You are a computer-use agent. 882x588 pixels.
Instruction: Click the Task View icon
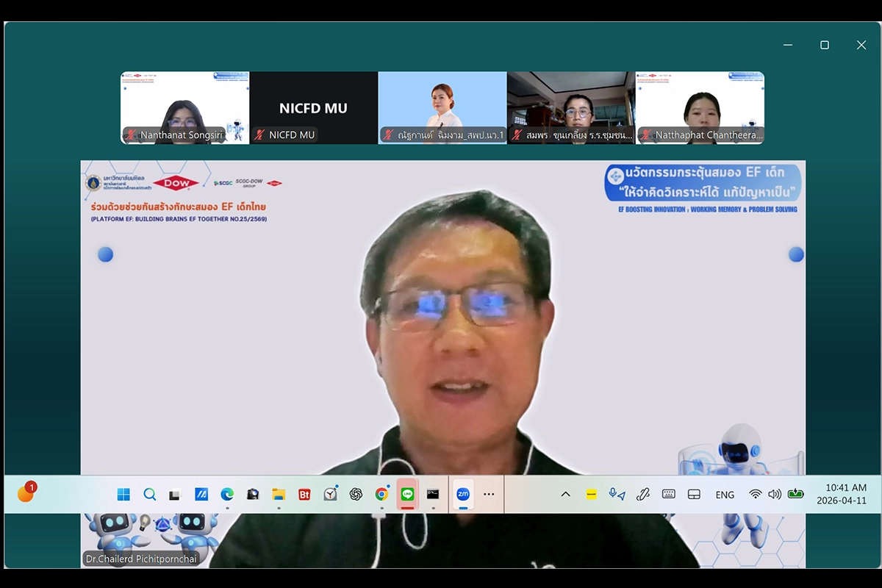(175, 495)
